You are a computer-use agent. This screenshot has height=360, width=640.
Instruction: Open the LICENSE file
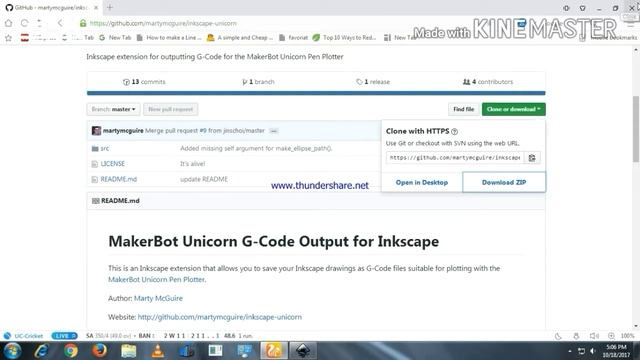click(x=113, y=164)
